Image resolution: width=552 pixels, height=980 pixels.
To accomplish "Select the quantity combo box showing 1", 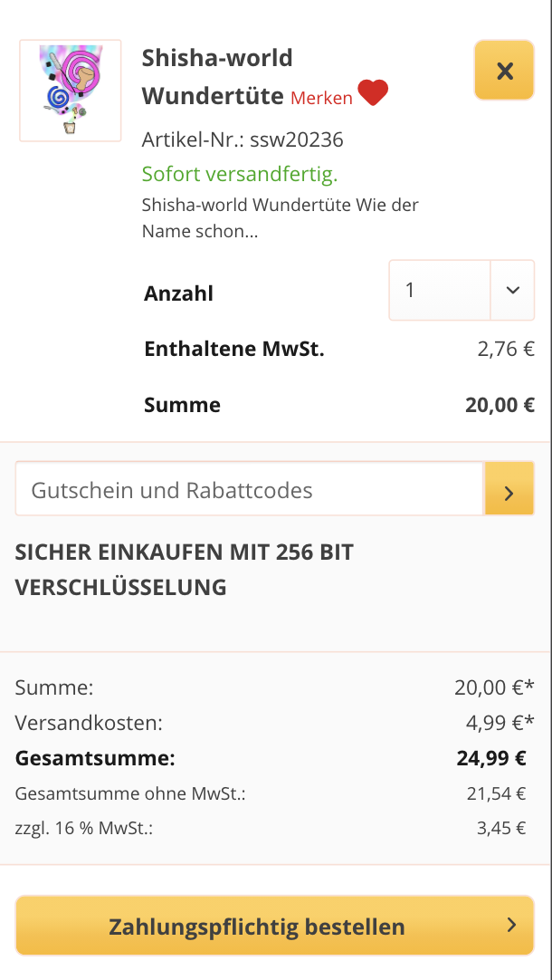I will (x=439, y=290).
